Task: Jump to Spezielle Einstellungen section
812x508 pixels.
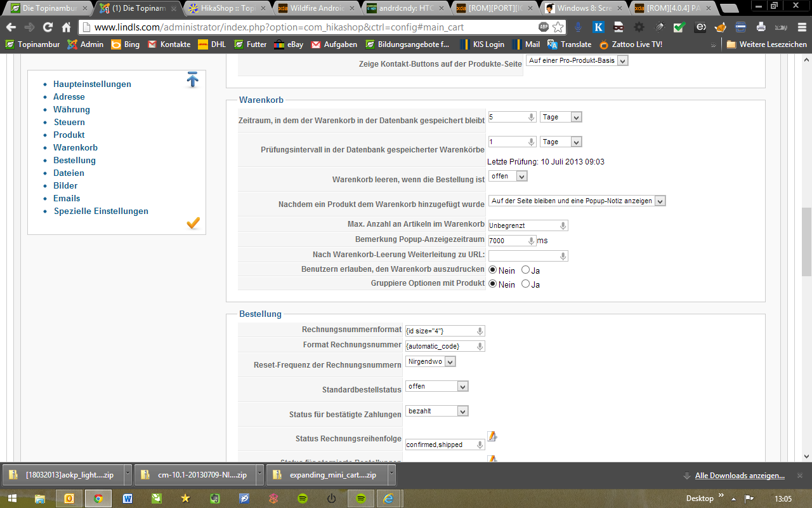Action: 101,211
